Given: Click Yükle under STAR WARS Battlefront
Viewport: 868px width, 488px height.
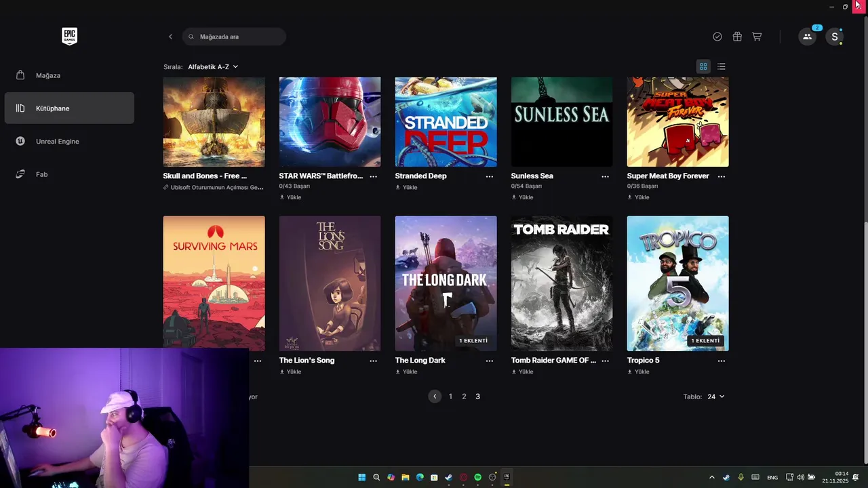Looking at the screenshot, I should click(x=290, y=197).
